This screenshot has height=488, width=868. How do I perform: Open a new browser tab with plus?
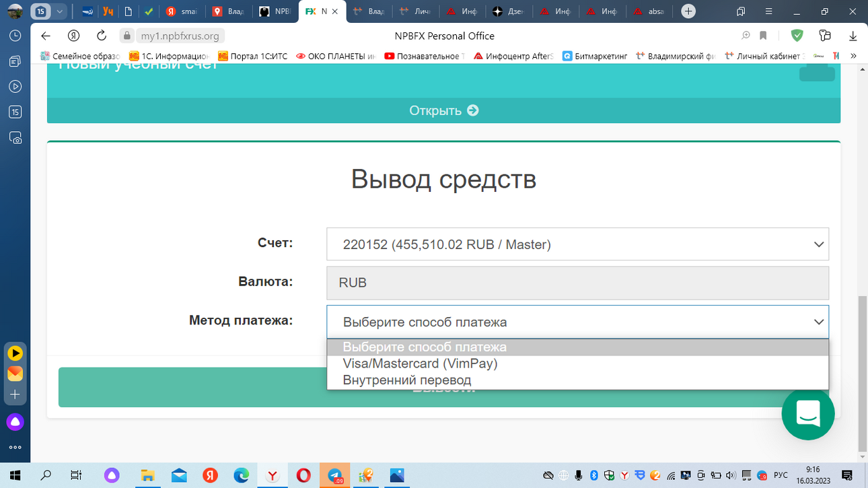click(688, 11)
